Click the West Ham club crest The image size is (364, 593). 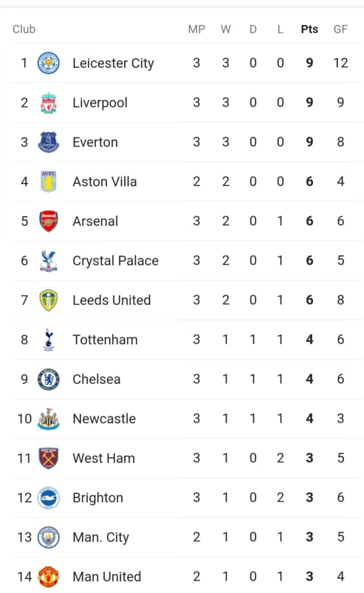49,459
